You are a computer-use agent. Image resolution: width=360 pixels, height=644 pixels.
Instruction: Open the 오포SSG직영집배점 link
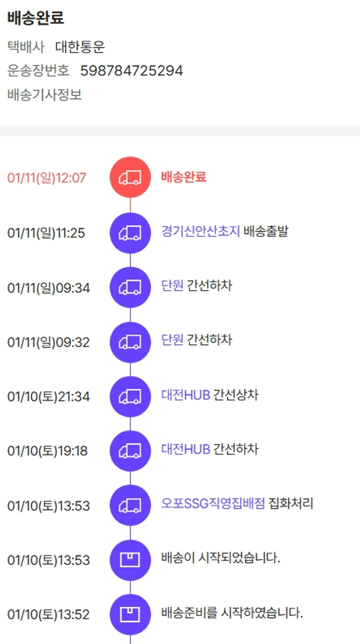click(x=213, y=504)
